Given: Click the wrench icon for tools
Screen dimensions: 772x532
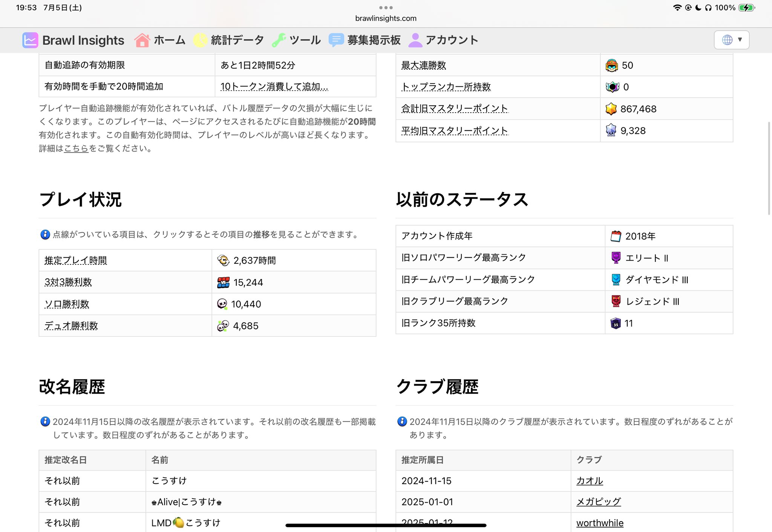Looking at the screenshot, I should (279, 40).
